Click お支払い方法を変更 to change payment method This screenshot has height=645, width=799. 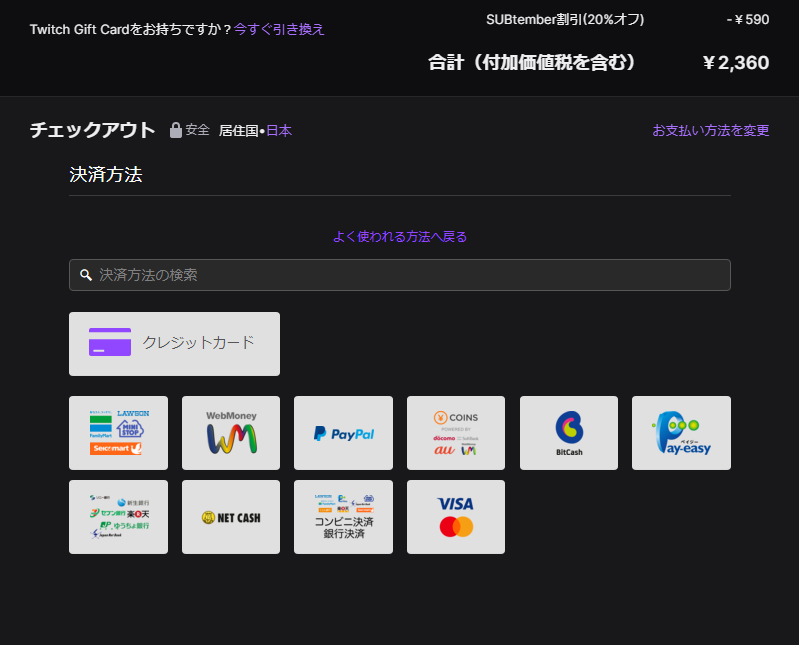(711, 130)
